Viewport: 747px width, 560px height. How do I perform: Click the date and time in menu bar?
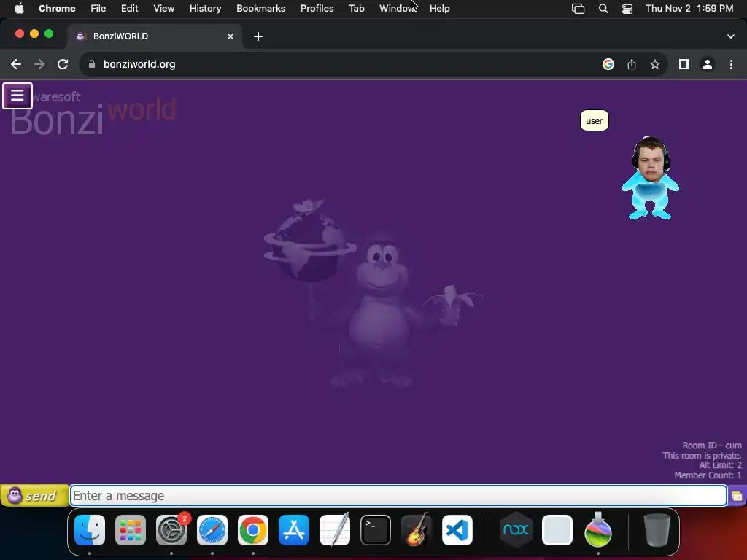click(689, 9)
